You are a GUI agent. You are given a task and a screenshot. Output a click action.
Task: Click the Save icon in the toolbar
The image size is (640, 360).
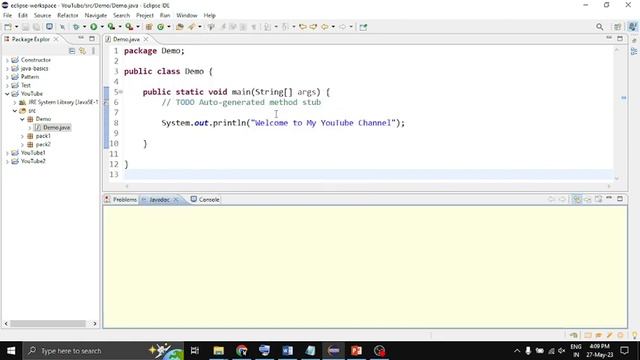tap(25, 27)
